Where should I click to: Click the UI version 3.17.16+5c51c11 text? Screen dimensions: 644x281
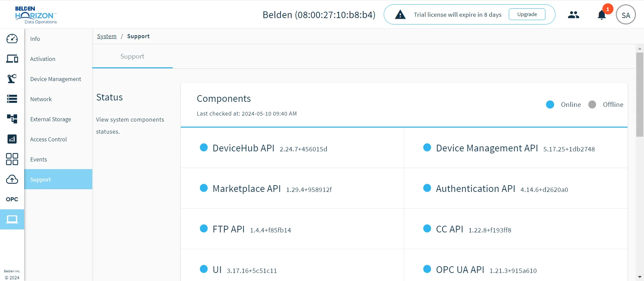pyautogui.click(x=252, y=271)
